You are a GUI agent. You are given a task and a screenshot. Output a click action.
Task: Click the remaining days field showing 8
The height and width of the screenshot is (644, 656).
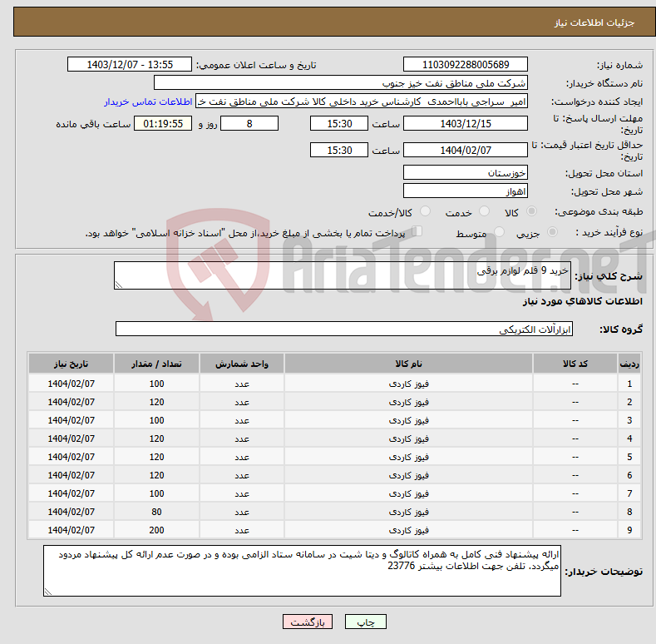click(249, 123)
